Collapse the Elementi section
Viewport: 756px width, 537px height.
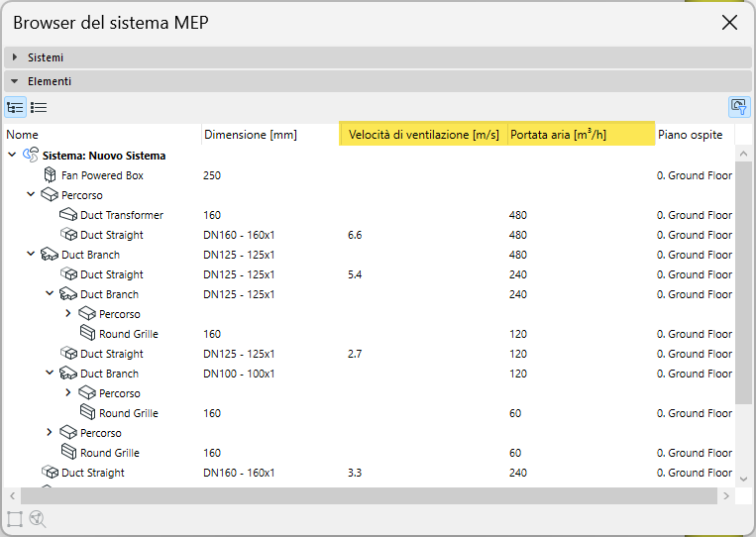[15, 81]
